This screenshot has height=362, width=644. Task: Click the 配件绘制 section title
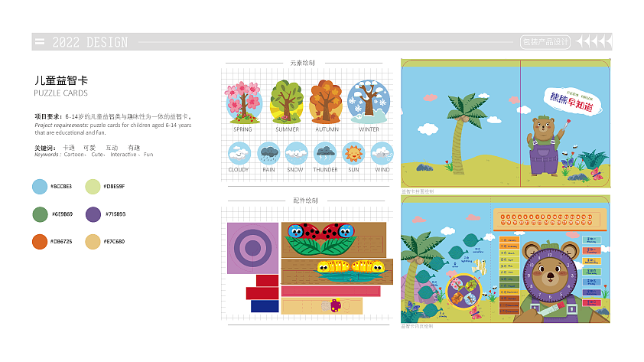coord(305,201)
